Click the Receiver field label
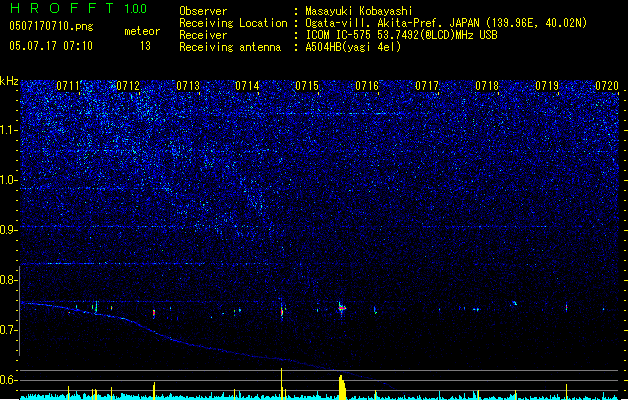 point(203,35)
